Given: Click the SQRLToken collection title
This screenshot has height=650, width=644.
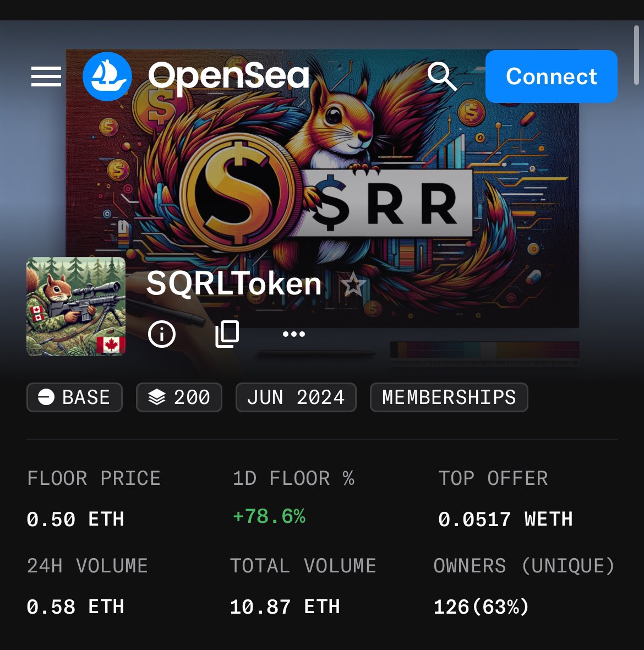Looking at the screenshot, I should [x=234, y=284].
